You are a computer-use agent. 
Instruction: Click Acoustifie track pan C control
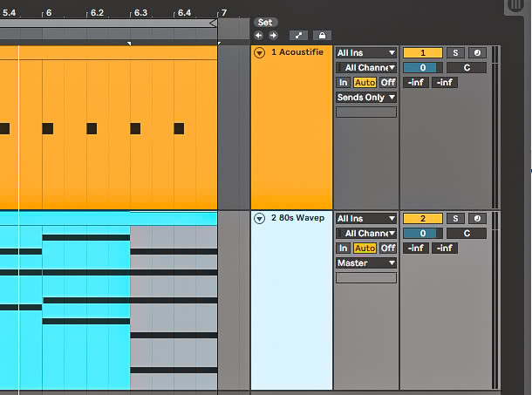[x=467, y=68]
